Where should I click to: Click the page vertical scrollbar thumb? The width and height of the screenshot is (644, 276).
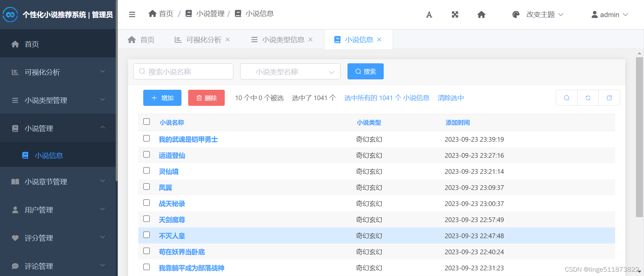click(x=639, y=137)
